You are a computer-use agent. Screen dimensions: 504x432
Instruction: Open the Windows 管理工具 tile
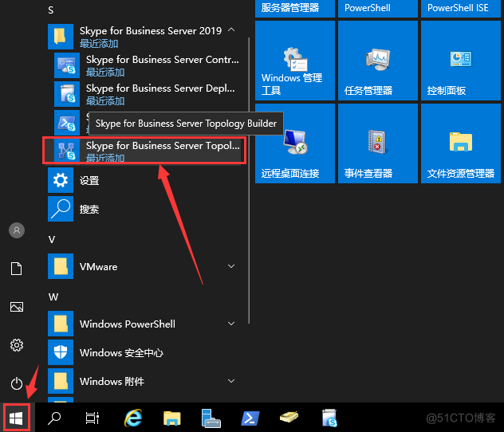point(295,61)
